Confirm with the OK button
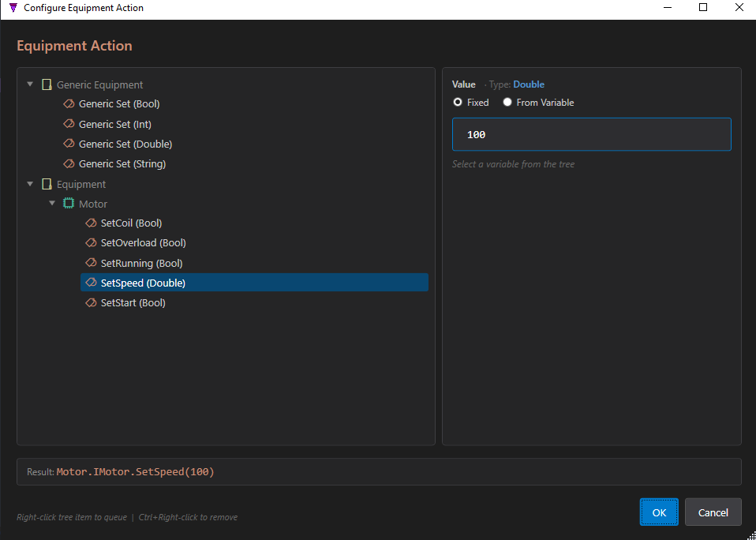Image resolution: width=756 pixels, height=540 pixels. [659, 512]
